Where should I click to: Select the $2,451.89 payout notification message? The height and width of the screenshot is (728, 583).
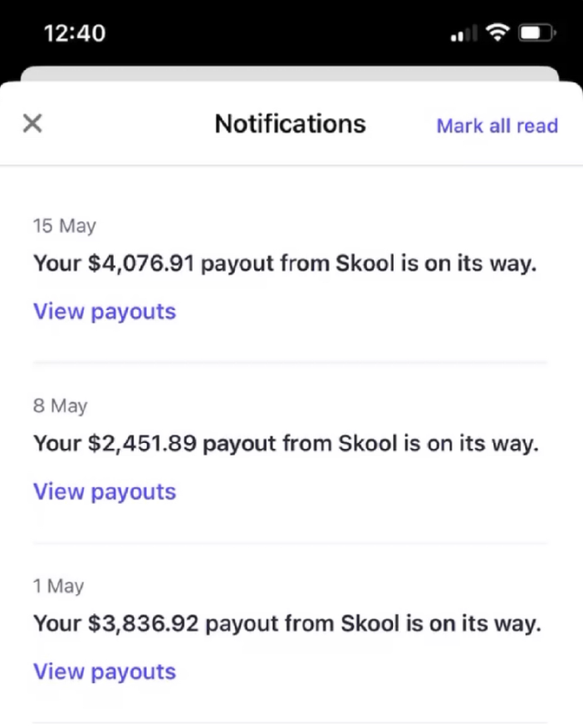287,444
